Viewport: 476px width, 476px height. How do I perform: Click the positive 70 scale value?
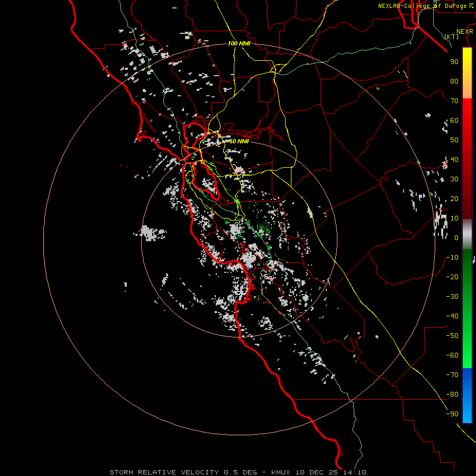point(454,101)
